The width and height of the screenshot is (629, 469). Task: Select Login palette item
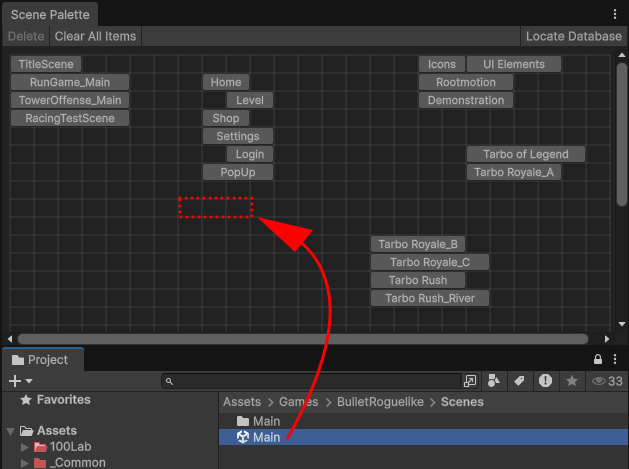click(250, 154)
